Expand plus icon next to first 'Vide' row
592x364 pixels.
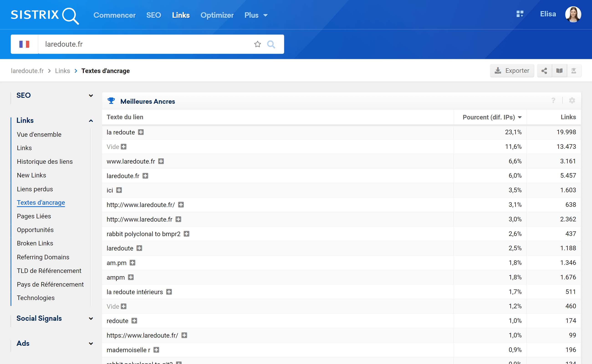click(124, 147)
